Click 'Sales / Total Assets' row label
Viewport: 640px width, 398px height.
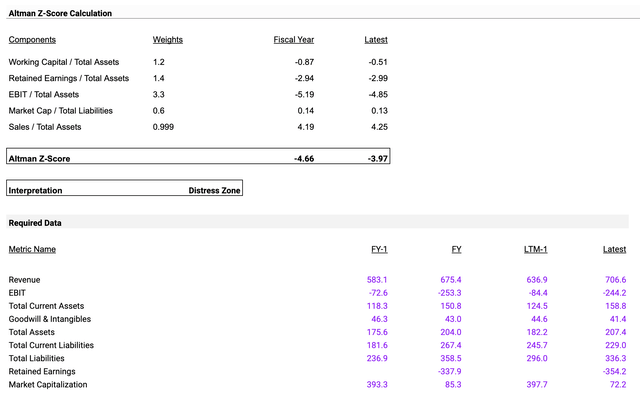coord(45,127)
